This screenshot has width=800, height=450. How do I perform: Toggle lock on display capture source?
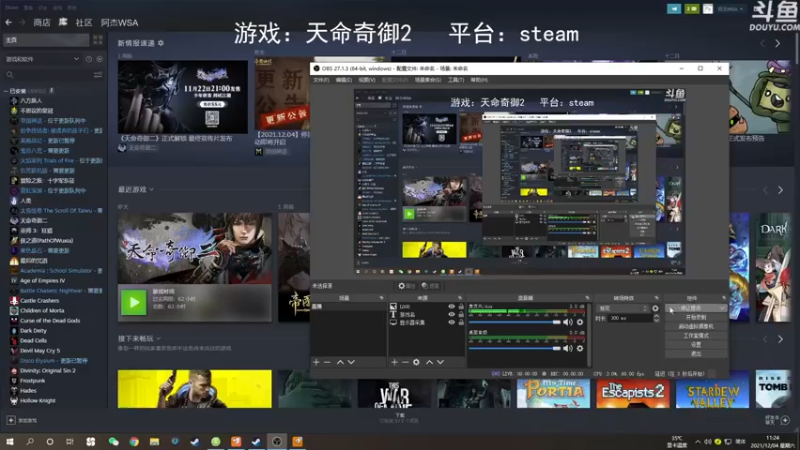tap(461, 322)
